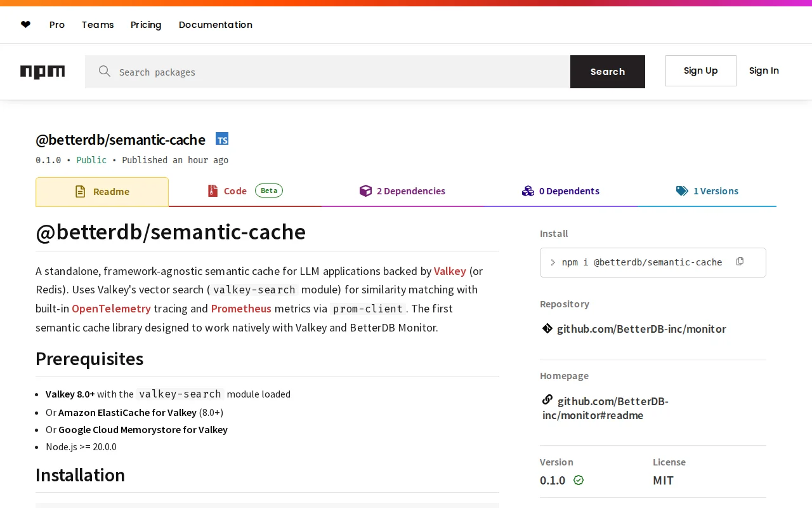Open the 0 Dependents tab
This screenshot has height=508, width=812.
pyautogui.click(x=560, y=191)
